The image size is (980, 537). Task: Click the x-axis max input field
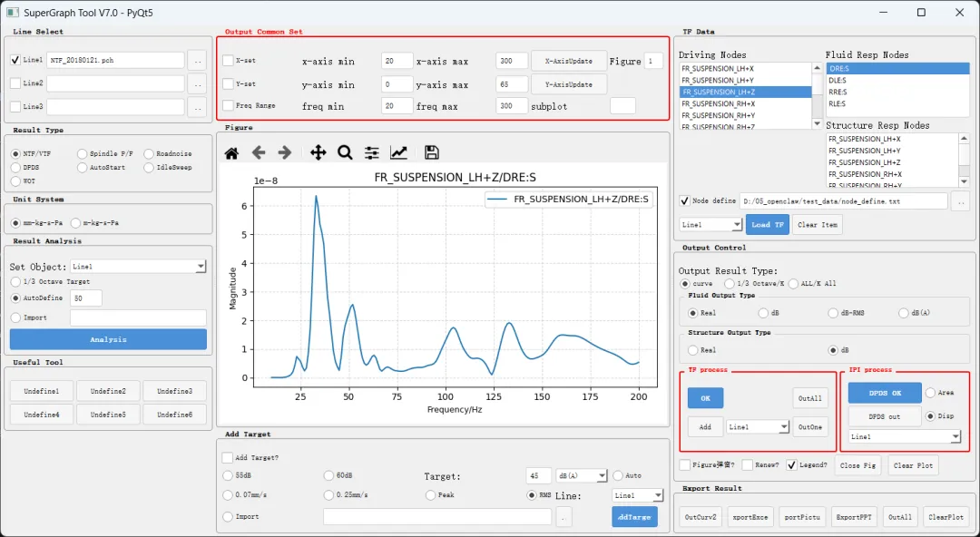(512, 61)
